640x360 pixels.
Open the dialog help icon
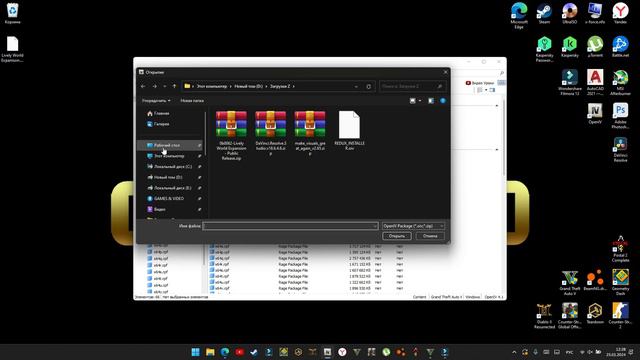443,101
